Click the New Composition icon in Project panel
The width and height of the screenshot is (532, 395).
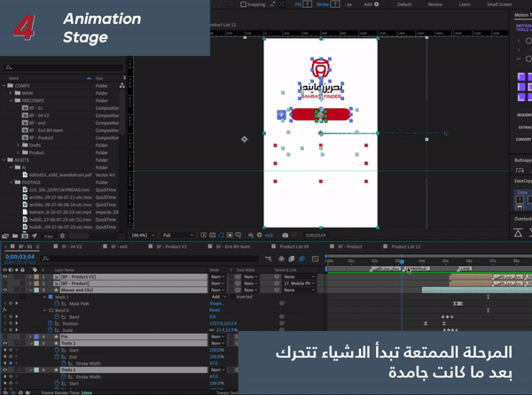[x=25, y=236]
